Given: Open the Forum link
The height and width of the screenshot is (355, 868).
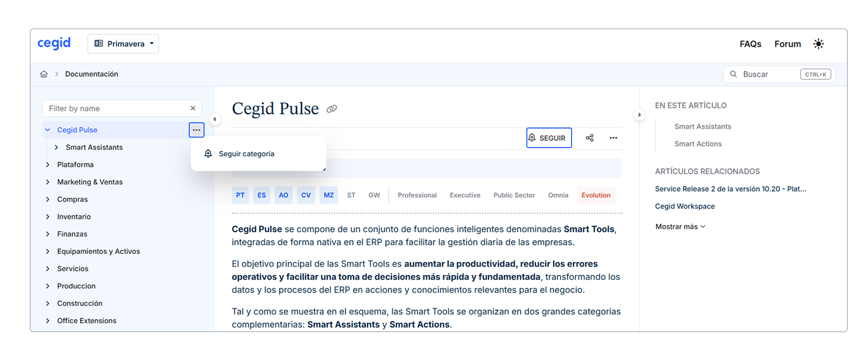Looking at the screenshot, I should (x=788, y=44).
